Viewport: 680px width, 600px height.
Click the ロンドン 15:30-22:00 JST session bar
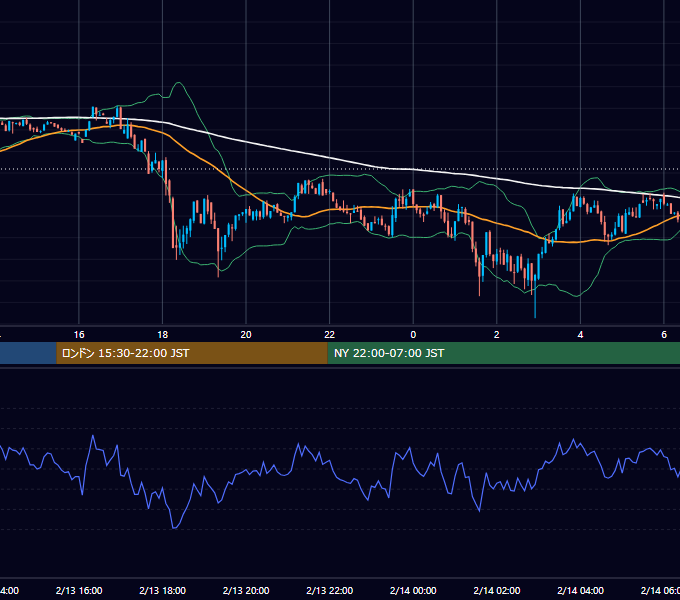pyautogui.click(x=192, y=353)
